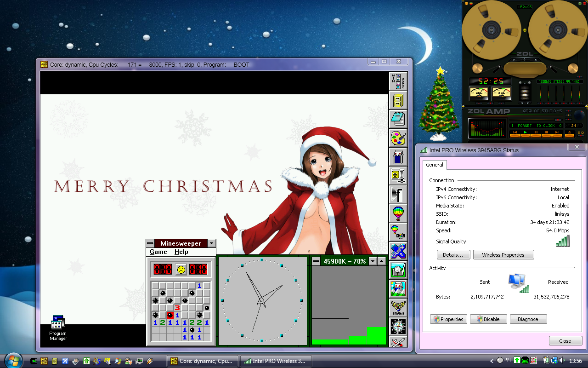Viewport: 588px width, 368px height.
Task: Open the Solitaire card deck icon
Action: [398, 157]
